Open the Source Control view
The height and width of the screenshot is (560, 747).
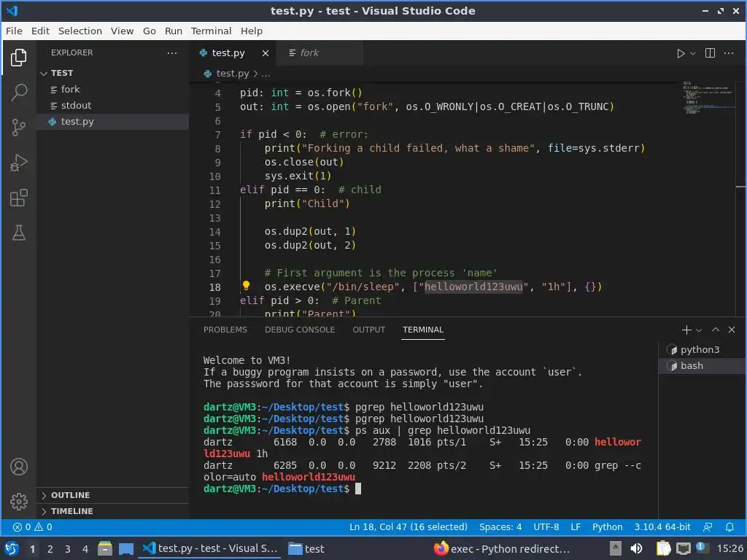(x=18, y=128)
